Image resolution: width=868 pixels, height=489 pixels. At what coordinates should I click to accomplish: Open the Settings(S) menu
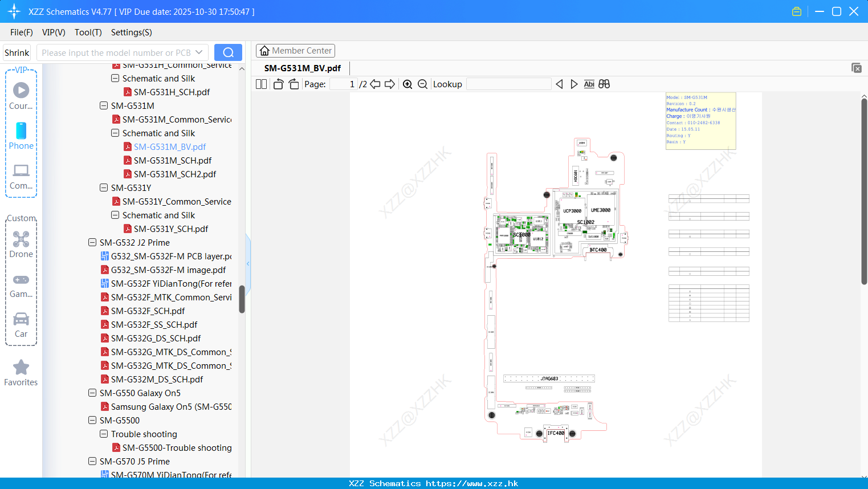(x=132, y=32)
